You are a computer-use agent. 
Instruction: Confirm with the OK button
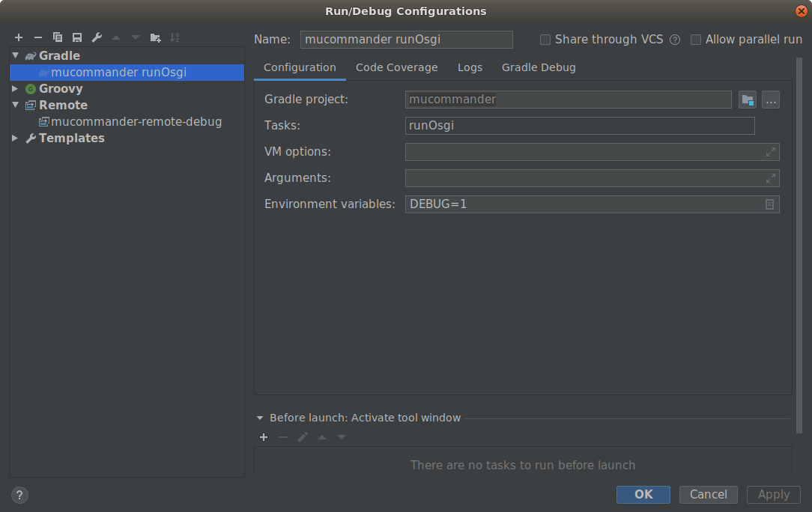click(643, 494)
